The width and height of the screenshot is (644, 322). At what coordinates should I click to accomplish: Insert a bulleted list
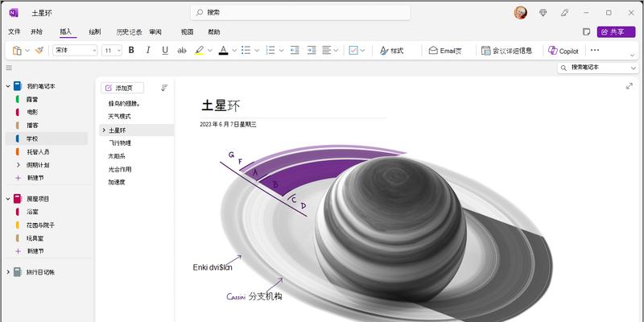click(246, 51)
